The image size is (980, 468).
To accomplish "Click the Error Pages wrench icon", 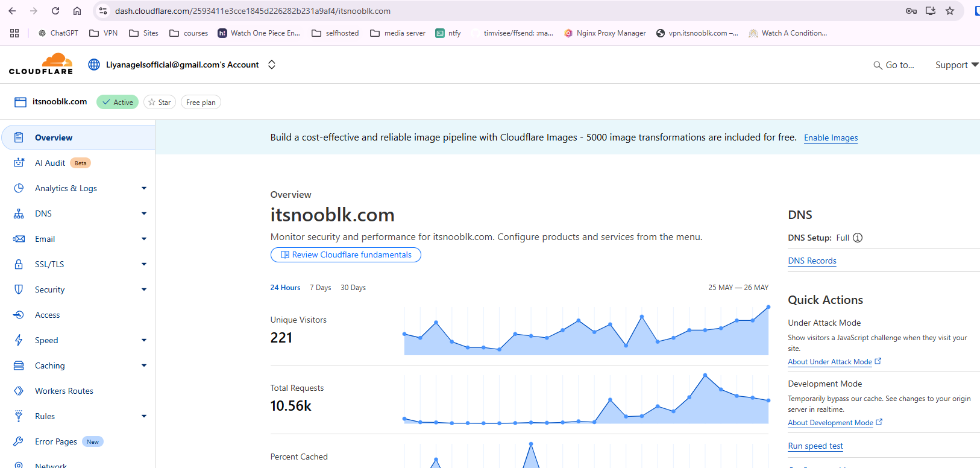I will click(x=19, y=441).
